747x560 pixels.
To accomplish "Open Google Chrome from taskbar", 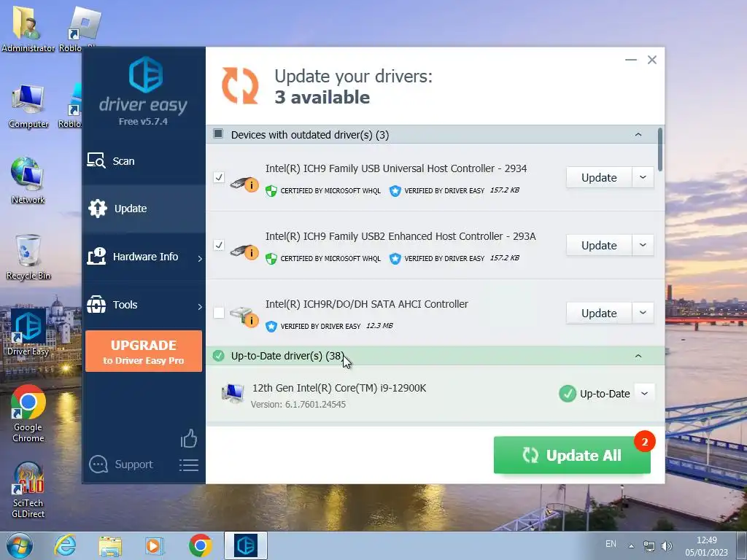I will (x=200, y=545).
